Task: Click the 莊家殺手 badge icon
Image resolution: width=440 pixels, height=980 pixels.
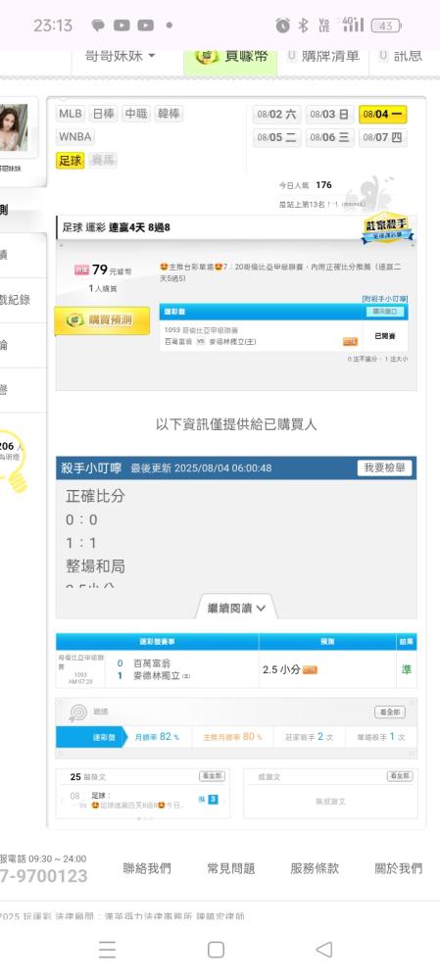Action: [x=387, y=228]
